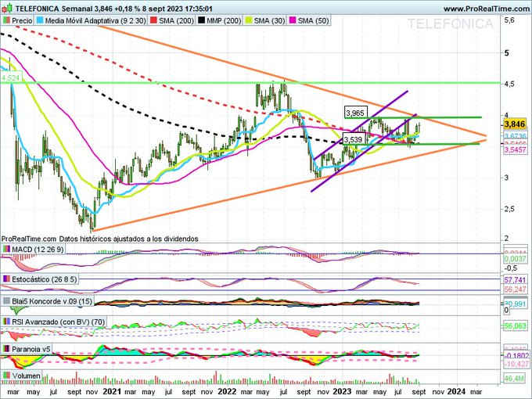Click the Estocástico panel icon
Viewport: 532px width, 399px height.
[x=6, y=279]
